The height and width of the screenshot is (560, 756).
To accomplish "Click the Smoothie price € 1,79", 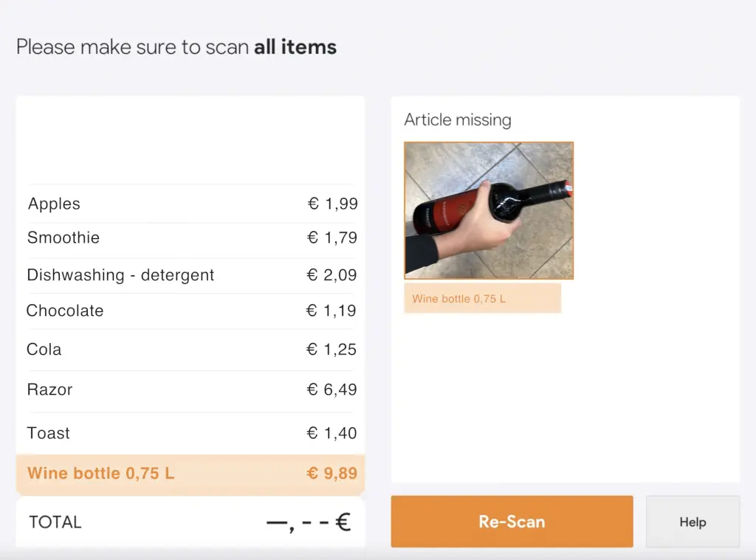I will (x=331, y=238).
